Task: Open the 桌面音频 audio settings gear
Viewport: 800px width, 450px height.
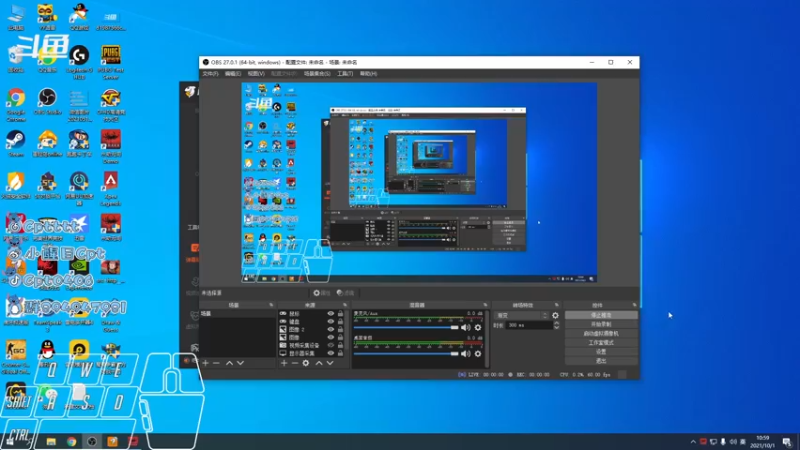Action: 478,354
